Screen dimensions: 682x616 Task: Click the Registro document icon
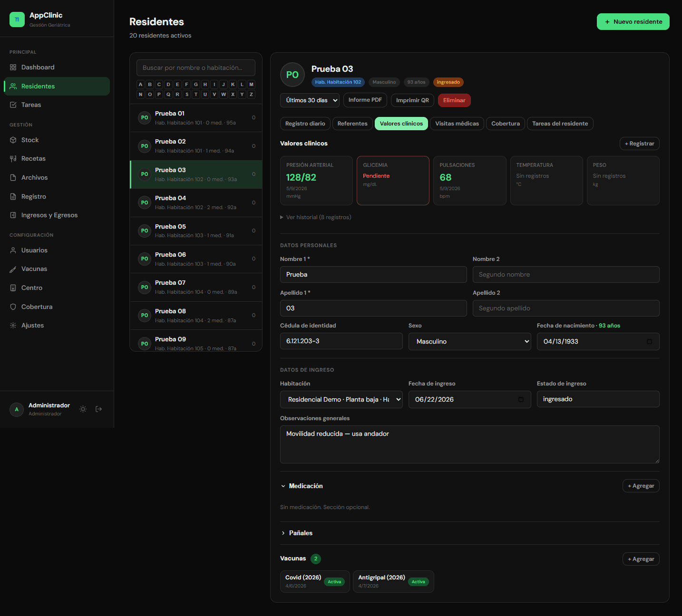(13, 196)
